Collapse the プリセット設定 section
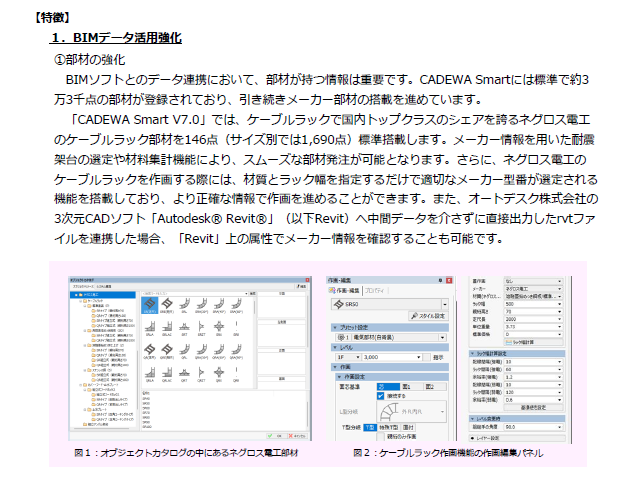Screen dimensions: 627x477 (337, 327)
